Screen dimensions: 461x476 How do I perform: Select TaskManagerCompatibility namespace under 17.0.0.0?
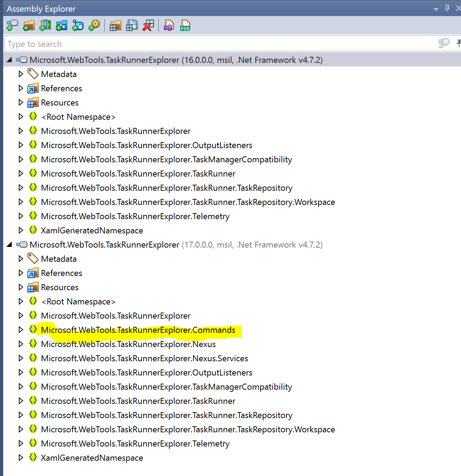[166, 387]
